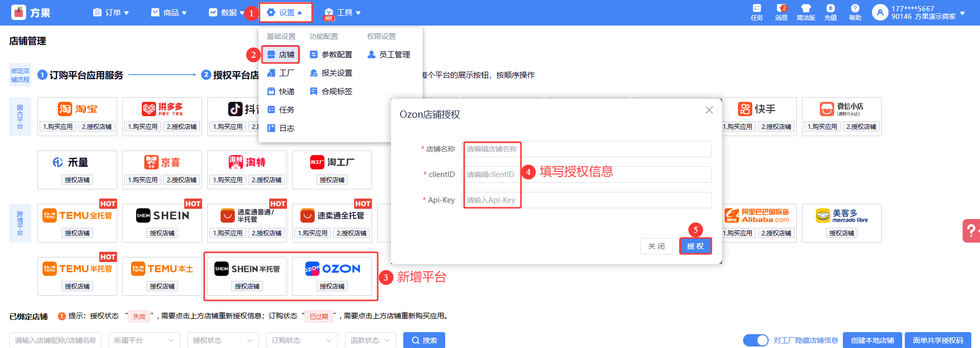
Task: Click 授权店铺 under OZON
Action: pos(332,286)
